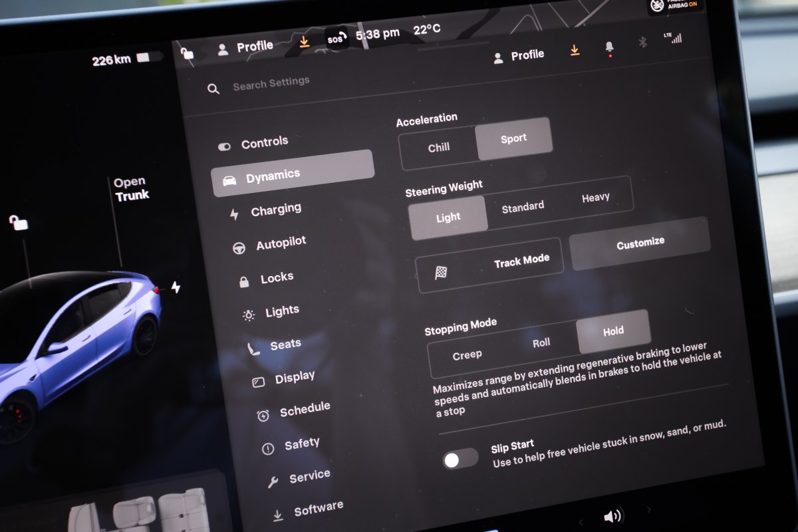Tap the orange software download arrow icon

tap(575, 51)
